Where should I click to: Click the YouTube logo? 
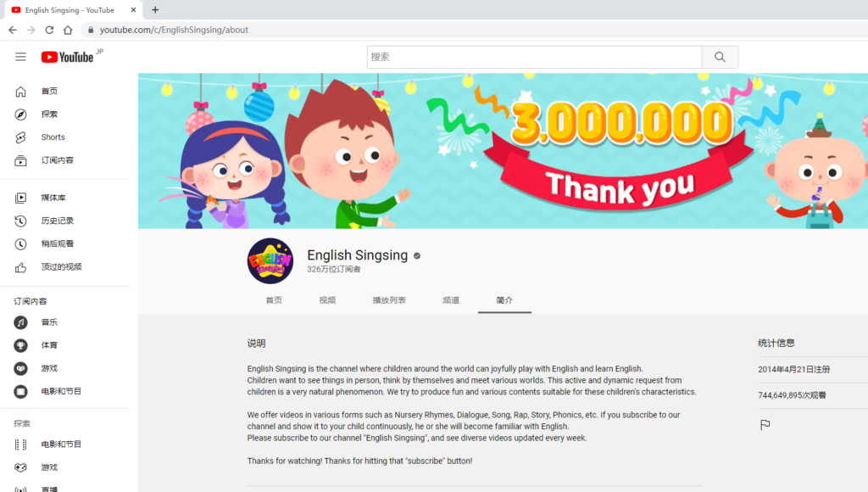pyautogui.click(x=67, y=57)
